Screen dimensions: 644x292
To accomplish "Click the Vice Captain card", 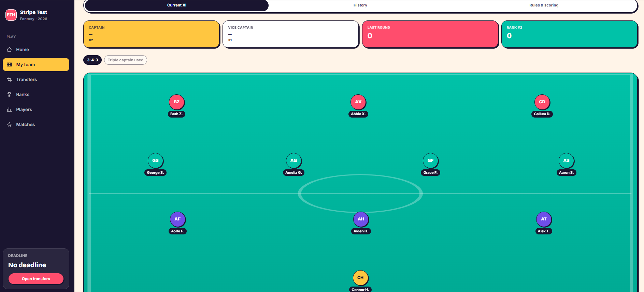I will (x=291, y=34).
